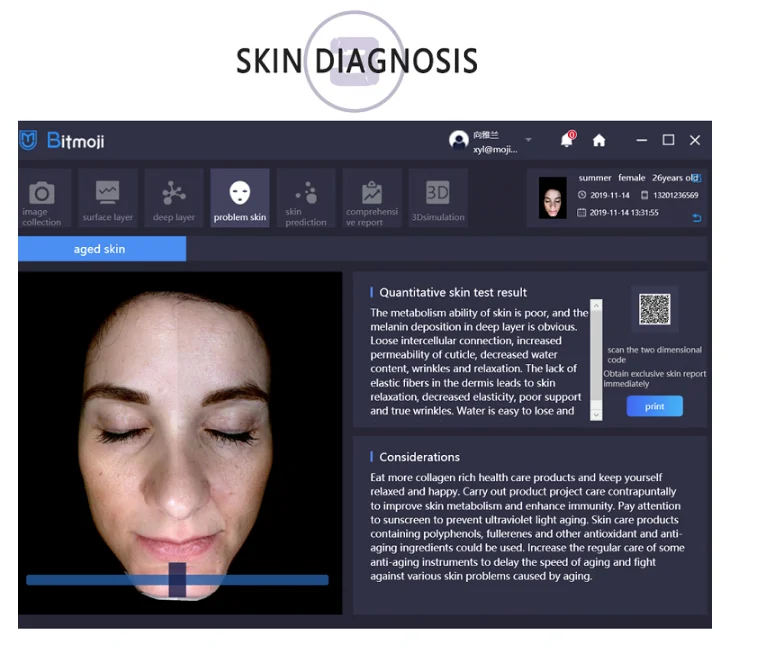Click the calendar icon beside timestamp
The image size is (757, 658).
tap(581, 213)
